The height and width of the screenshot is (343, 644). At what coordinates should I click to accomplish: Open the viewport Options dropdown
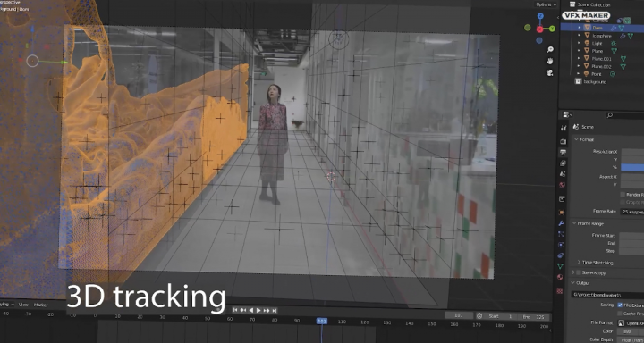click(546, 4)
